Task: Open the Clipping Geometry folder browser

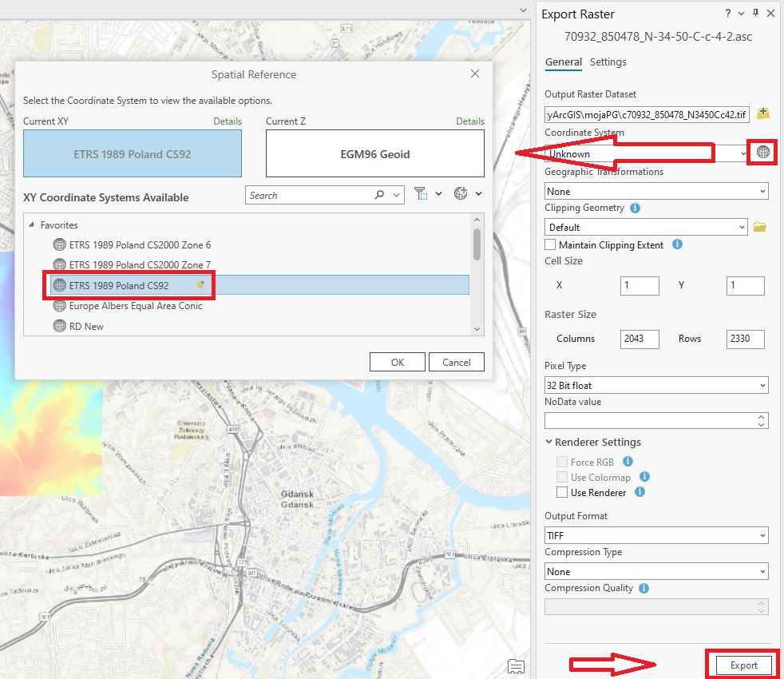Action: pos(760,228)
